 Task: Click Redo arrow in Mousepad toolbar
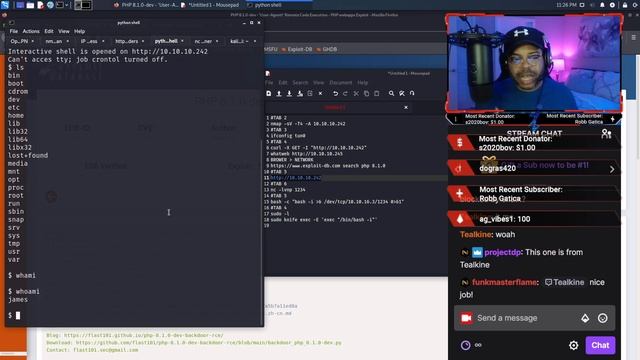[x=345, y=93]
